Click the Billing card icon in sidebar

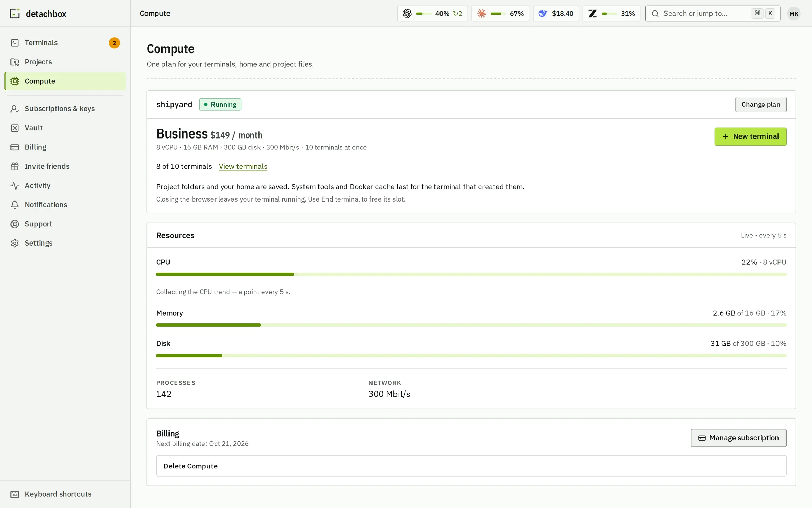tap(15, 147)
